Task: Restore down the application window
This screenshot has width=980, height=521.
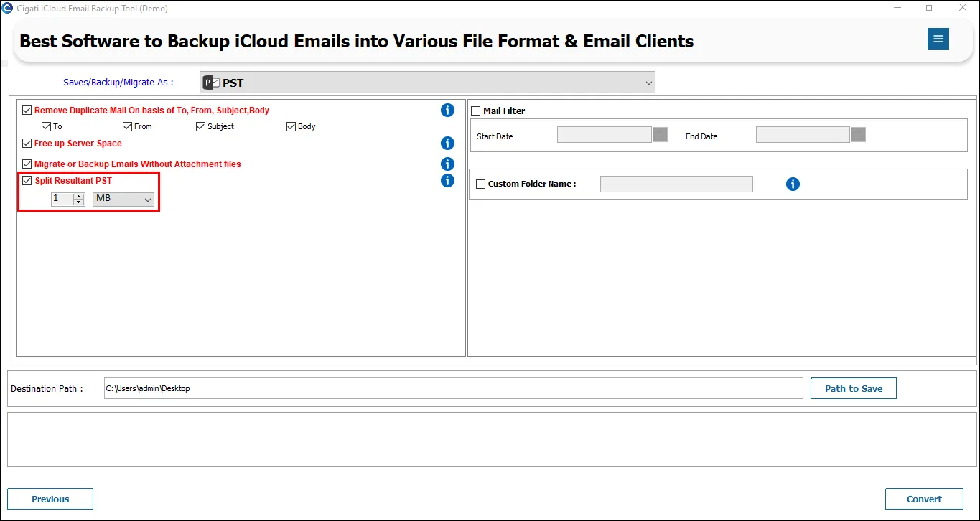Action: pyautogui.click(x=930, y=8)
